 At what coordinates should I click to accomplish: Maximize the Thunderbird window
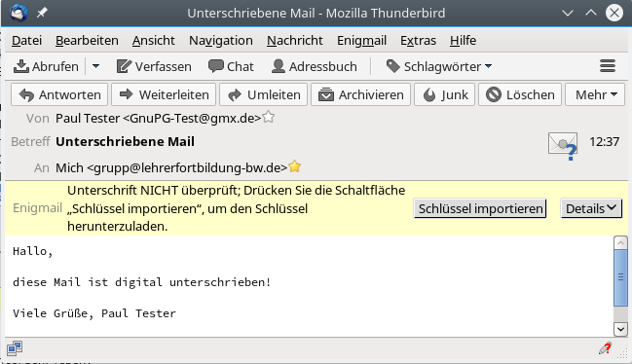tap(591, 14)
